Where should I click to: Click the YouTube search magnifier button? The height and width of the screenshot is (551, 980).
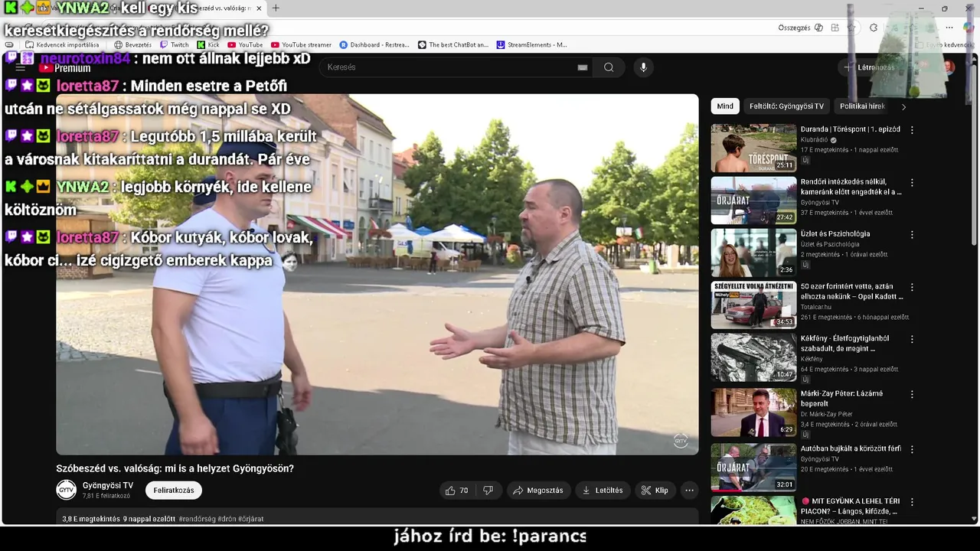[x=609, y=67]
